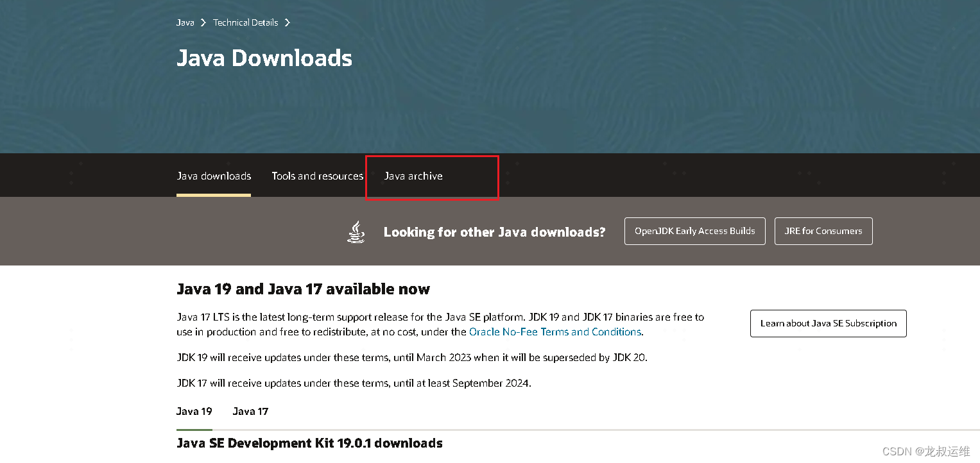Click the Java Downloads page heading
The width and height of the screenshot is (980, 463).
[264, 58]
